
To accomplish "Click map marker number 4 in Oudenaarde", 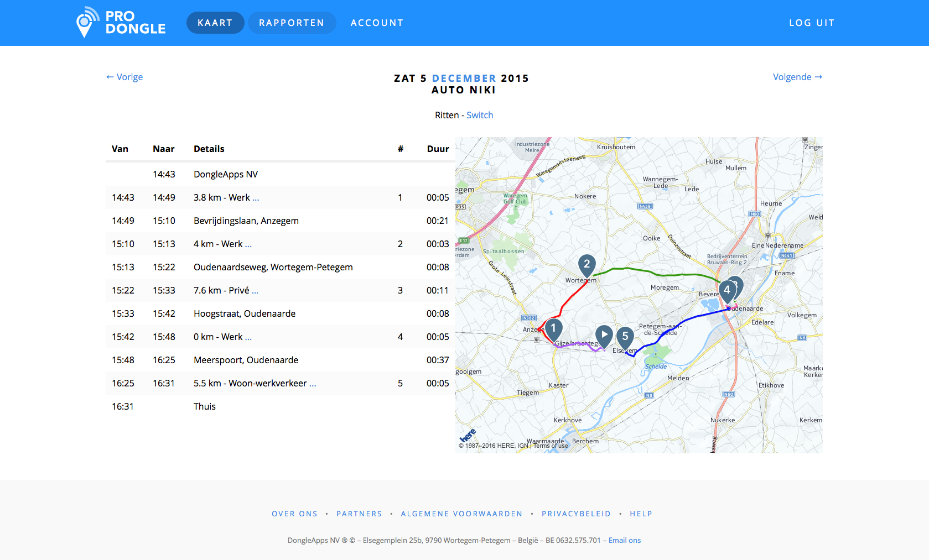I will pyautogui.click(x=726, y=290).
